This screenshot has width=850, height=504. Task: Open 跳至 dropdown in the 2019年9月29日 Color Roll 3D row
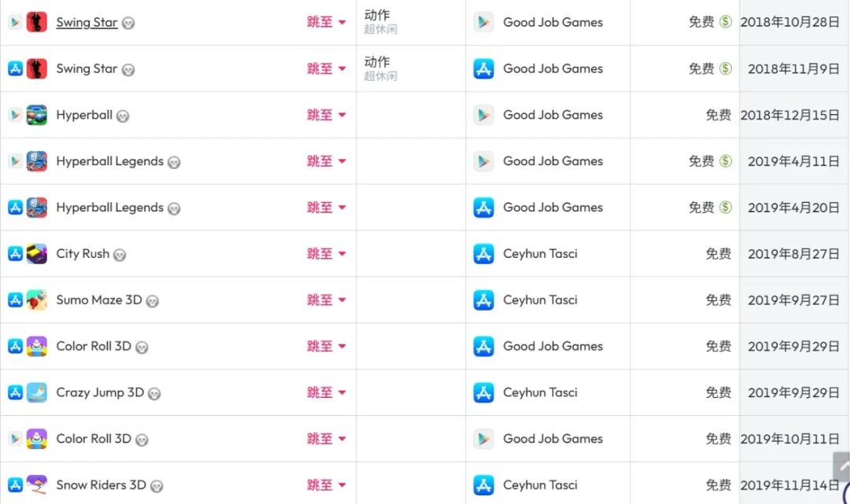coord(327,346)
